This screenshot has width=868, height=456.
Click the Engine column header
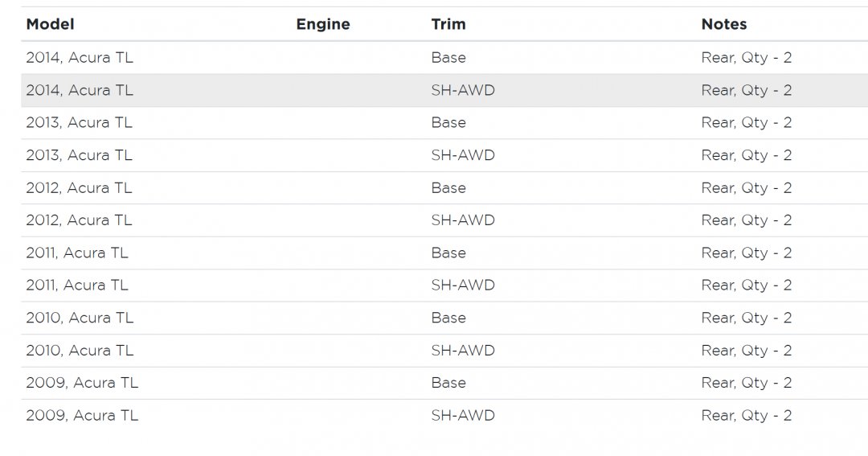click(323, 24)
